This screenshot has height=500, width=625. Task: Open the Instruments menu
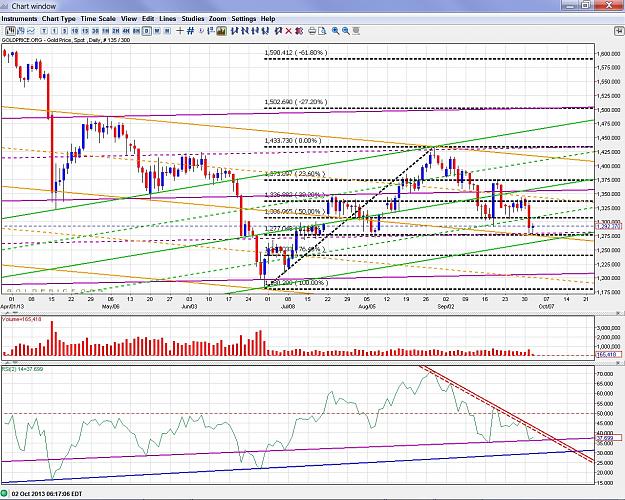19,19
